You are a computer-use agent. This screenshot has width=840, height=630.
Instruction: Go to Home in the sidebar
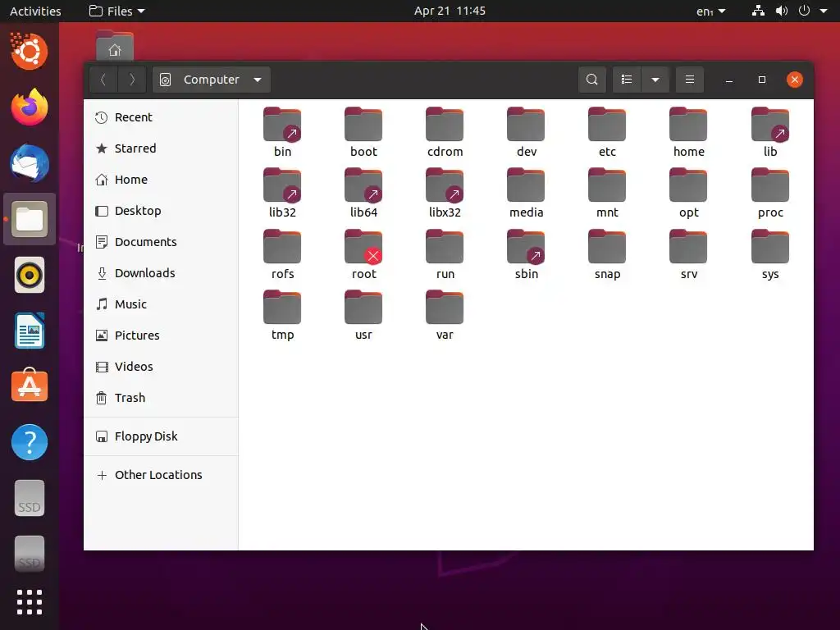[x=161, y=180]
